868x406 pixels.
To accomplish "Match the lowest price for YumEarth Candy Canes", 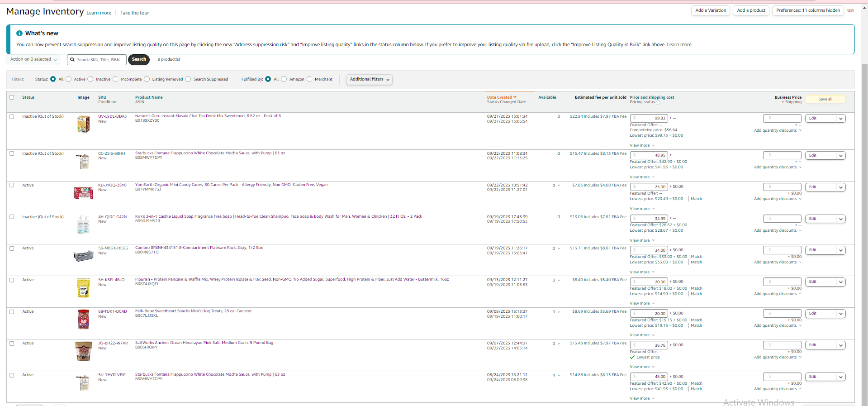I will [697, 199].
